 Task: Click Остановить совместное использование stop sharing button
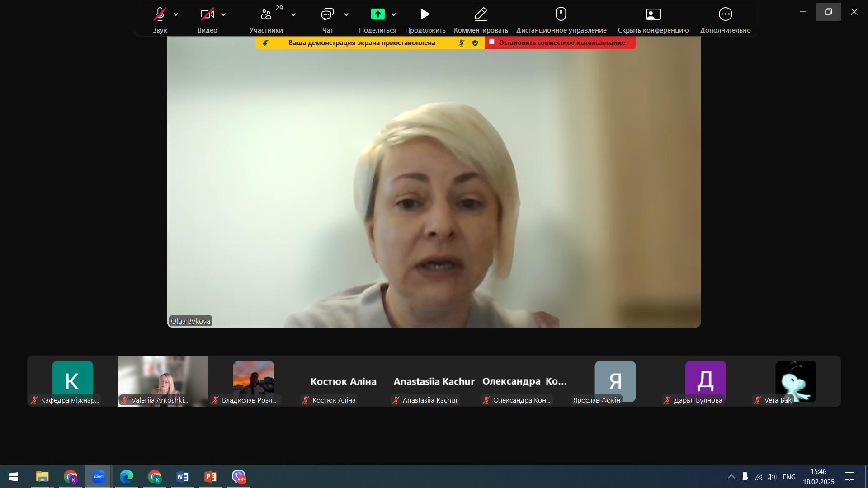[560, 42]
